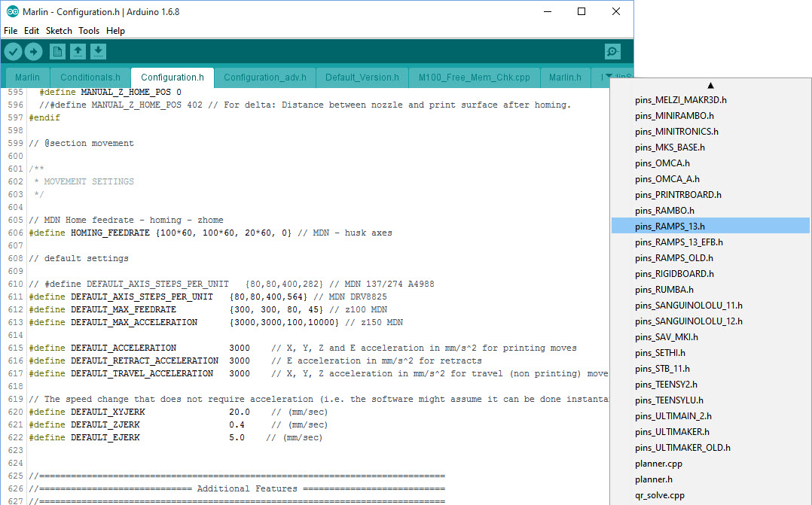Select the Configuration.h tab
The image size is (812, 505).
click(172, 78)
